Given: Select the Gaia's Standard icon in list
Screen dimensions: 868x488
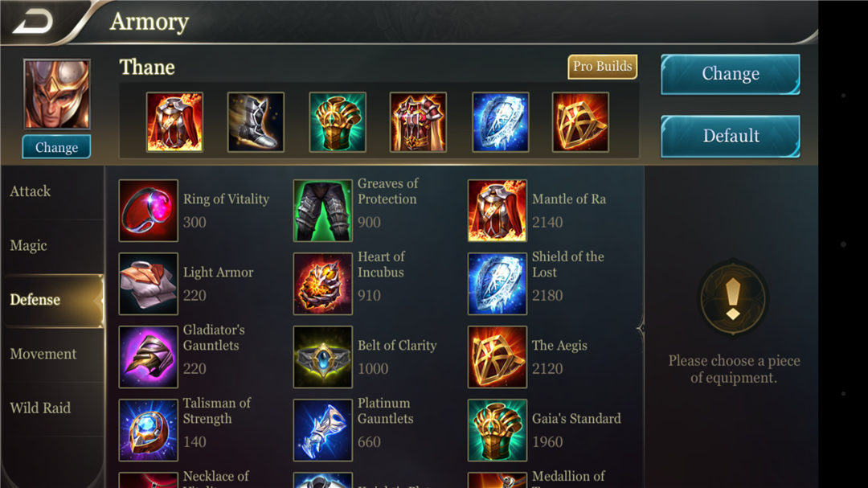Looking at the screenshot, I should coord(497,430).
